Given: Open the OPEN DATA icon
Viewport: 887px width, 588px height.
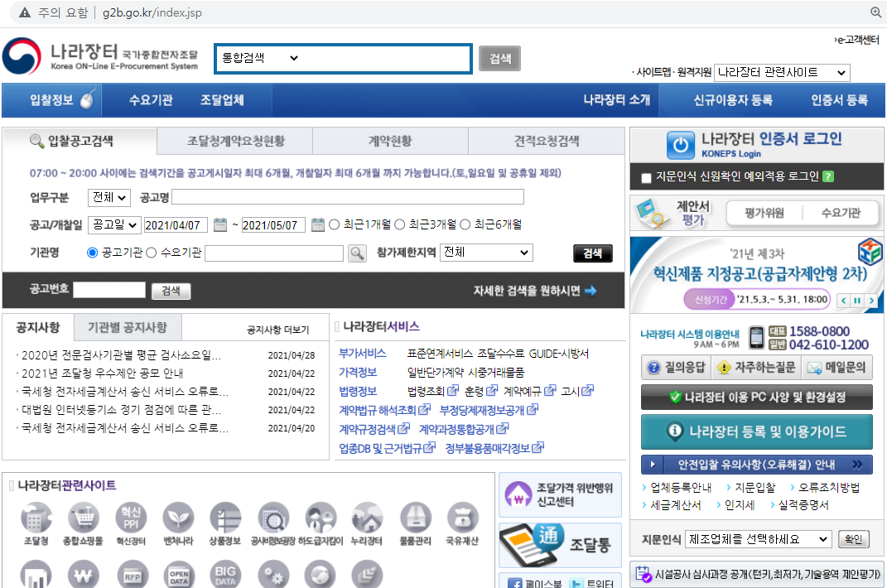Looking at the screenshot, I should click(x=178, y=575).
